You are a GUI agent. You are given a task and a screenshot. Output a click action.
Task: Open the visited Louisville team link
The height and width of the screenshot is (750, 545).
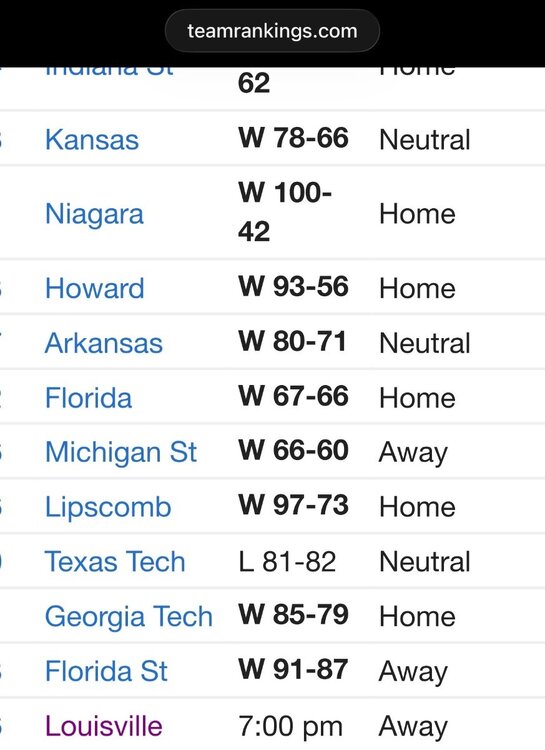coord(104,726)
